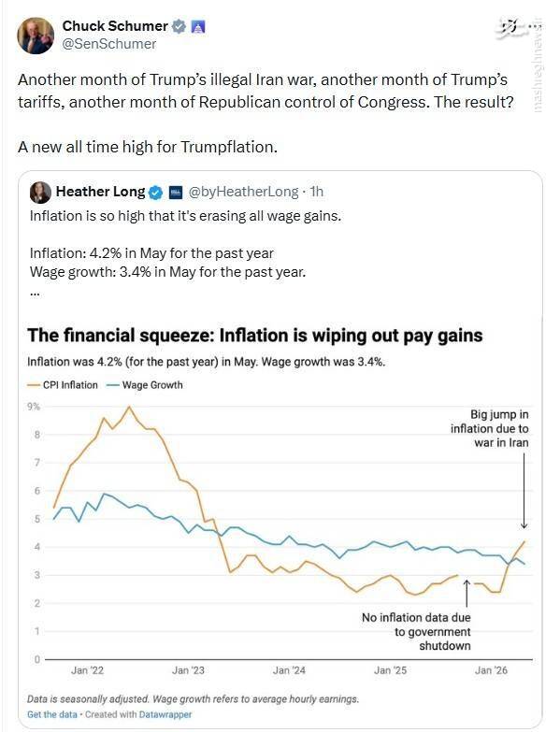The height and width of the screenshot is (732, 560).
Task: Click the Chuck Schumer display name
Action: point(115,26)
